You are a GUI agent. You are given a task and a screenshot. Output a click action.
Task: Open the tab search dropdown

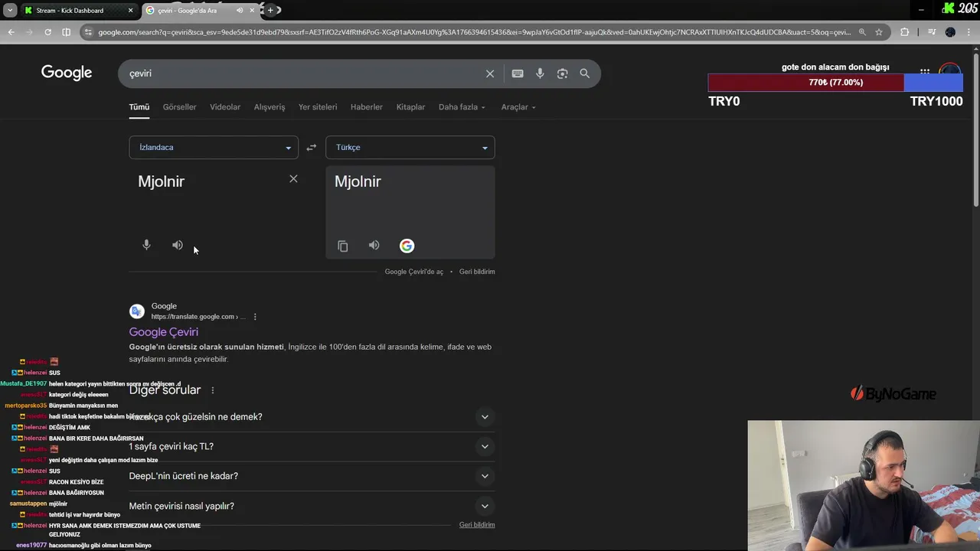(10, 11)
